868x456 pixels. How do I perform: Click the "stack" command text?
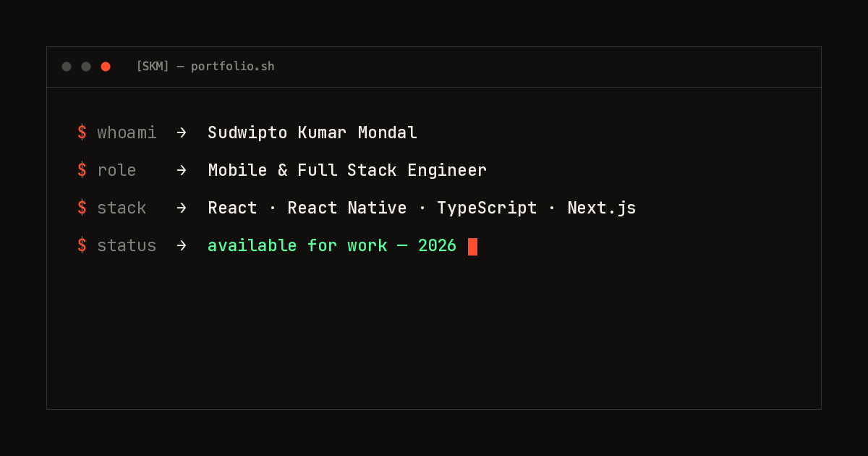122,208
